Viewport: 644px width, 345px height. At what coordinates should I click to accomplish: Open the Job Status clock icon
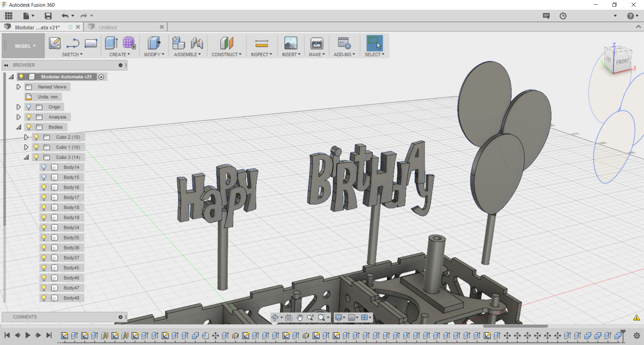(563, 16)
